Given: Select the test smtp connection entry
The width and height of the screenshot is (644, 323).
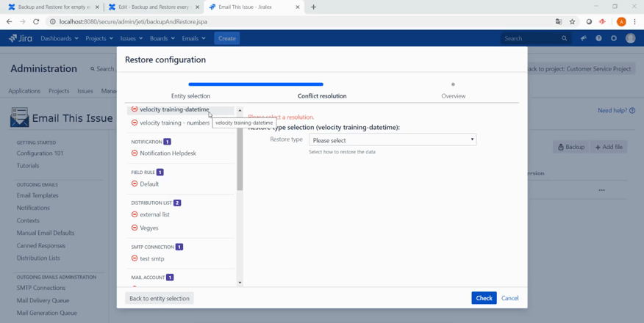Looking at the screenshot, I should pyautogui.click(x=152, y=258).
